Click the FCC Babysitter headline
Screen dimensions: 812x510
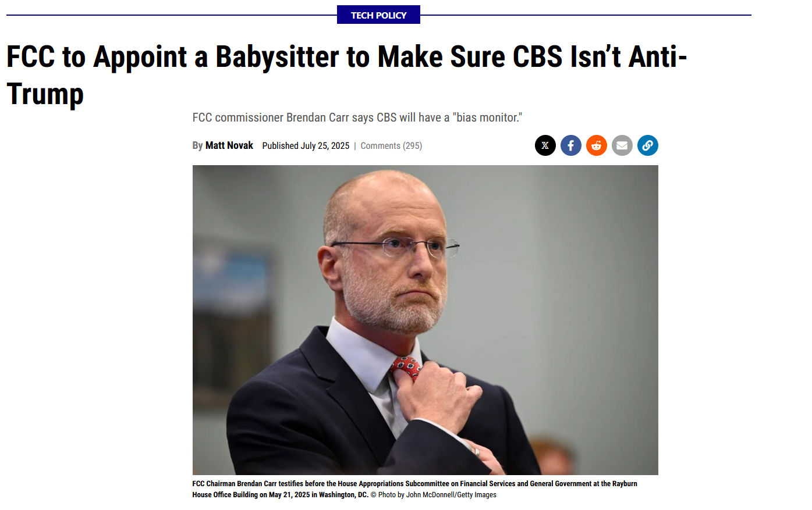(x=347, y=75)
